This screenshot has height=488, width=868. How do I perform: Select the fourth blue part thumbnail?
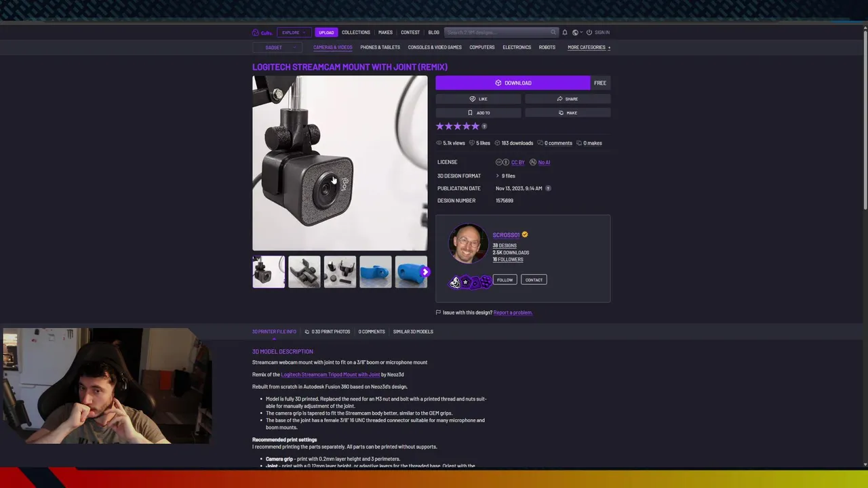click(376, 272)
